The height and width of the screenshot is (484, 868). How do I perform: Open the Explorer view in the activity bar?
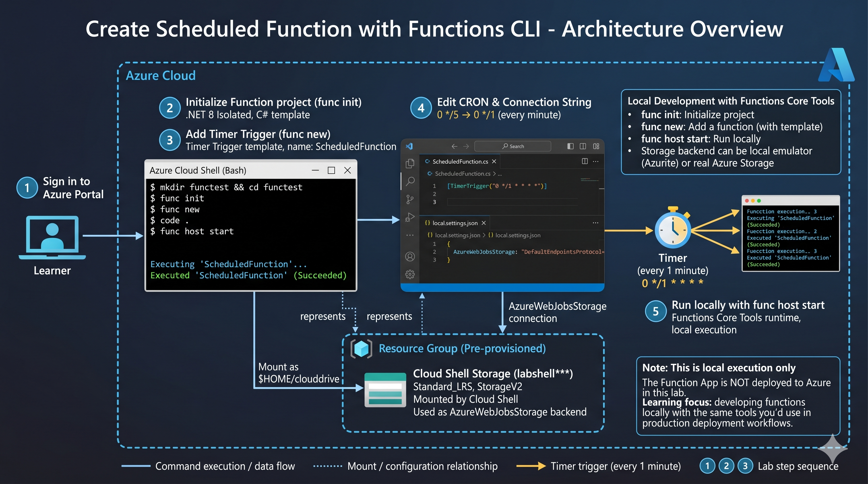410,163
